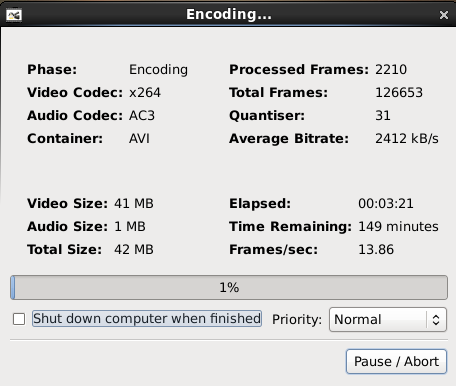The width and height of the screenshot is (456, 386).
Task: Click the Time Remaining value 149 minutes
Action: tap(398, 227)
